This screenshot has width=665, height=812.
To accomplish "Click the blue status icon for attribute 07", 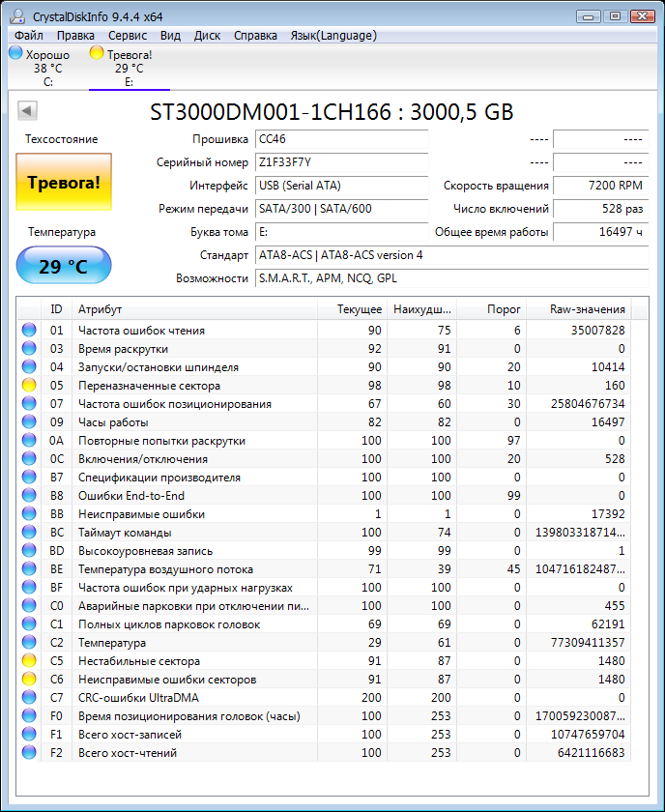I will [x=29, y=403].
